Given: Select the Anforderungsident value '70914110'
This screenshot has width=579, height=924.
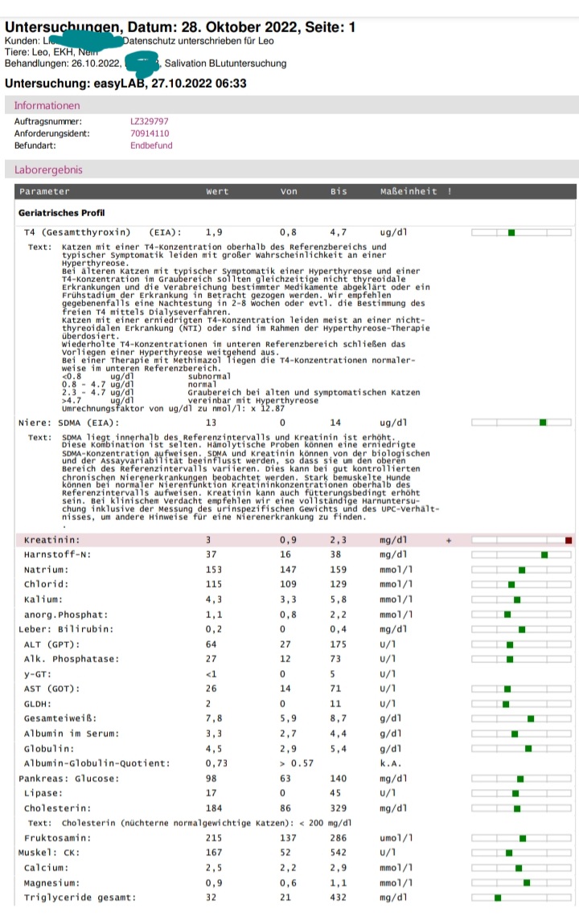Looking at the screenshot, I should pos(150,133).
